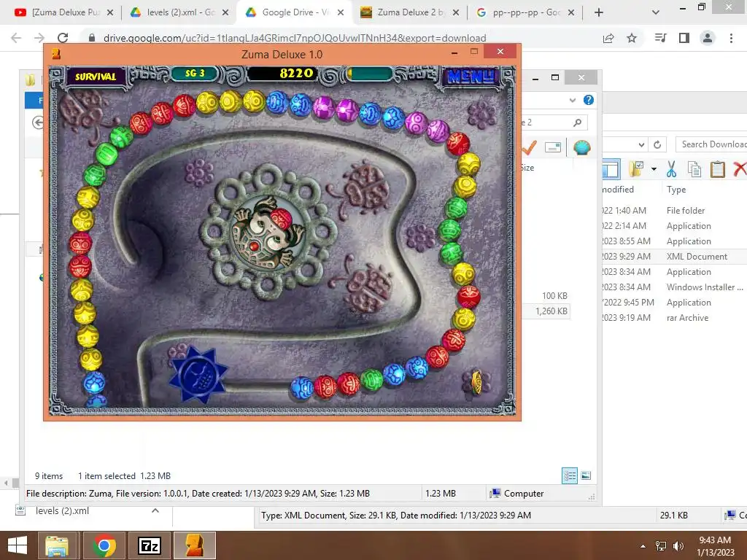Image resolution: width=747 pixels, height=560 pixels.
Task: Open a new Chrome tab
Action: click(599, 12)
